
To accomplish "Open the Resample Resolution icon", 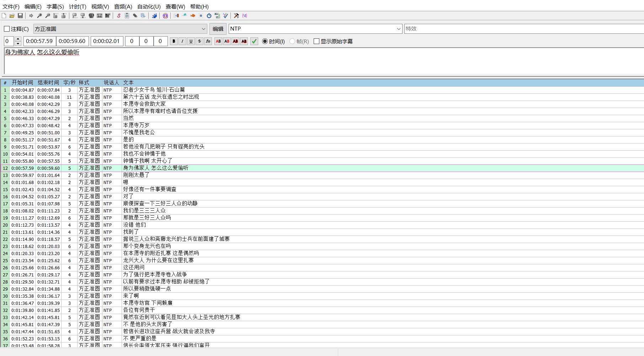I will click(201, 16).
